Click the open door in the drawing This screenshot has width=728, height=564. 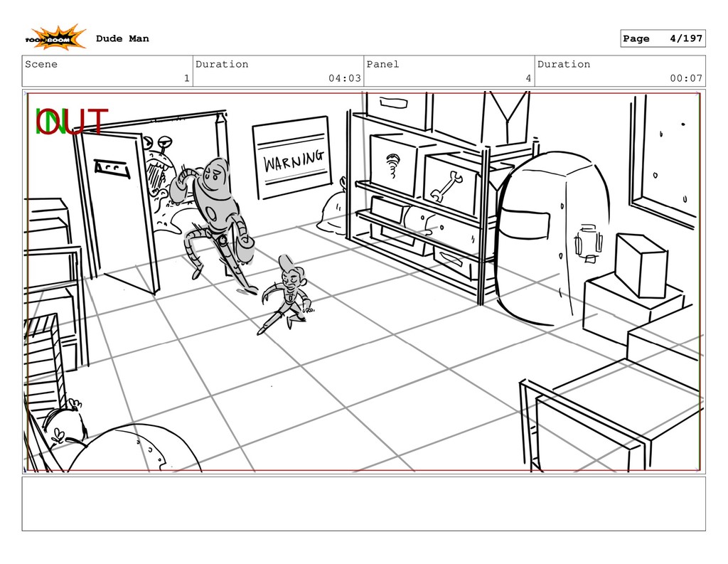(119, 206)
